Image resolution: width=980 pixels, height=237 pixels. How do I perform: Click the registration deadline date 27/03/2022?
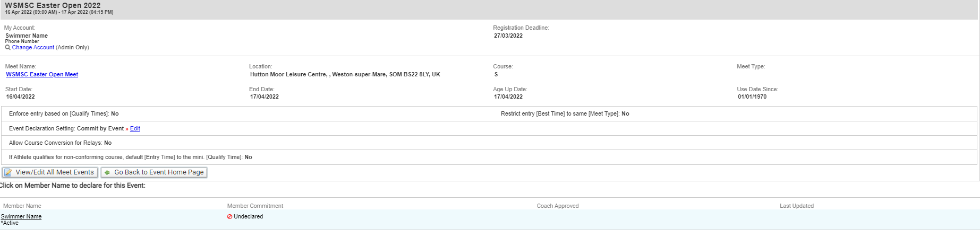pyautogui.click(x=508, y=36)
